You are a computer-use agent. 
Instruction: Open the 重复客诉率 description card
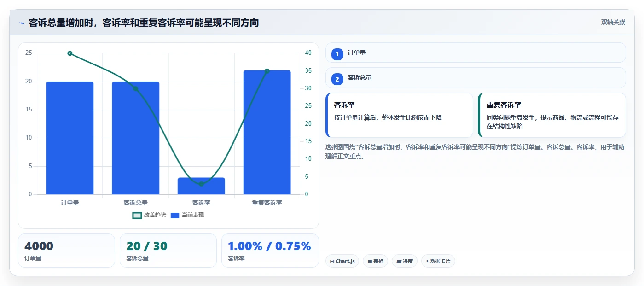[552, 115]
